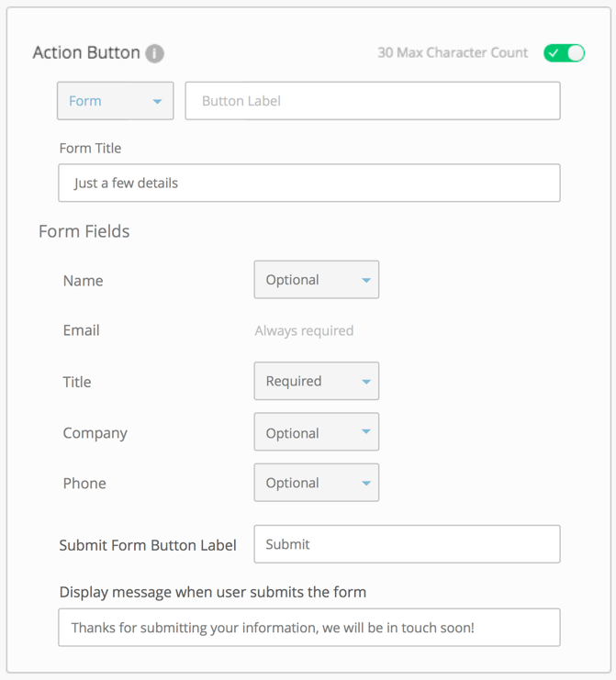Click the Display message when user submits label

point(213,592)
